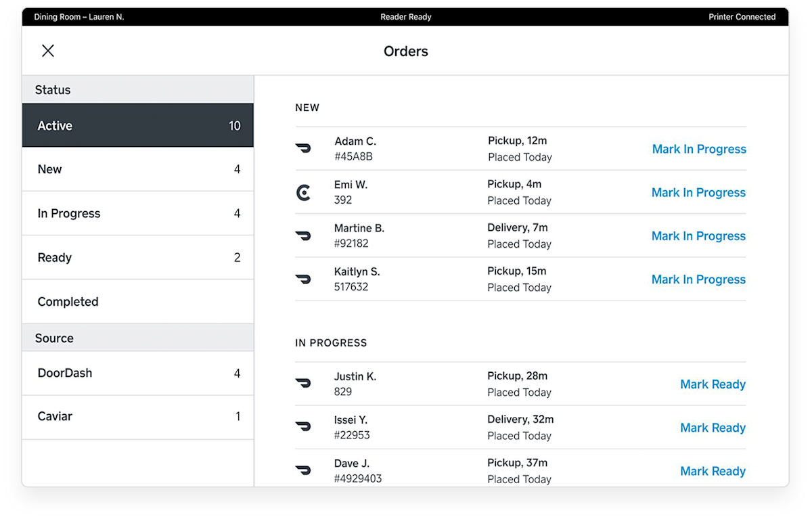
Task: Click DoorDash icon beside Martine B.
Action: coord(303,235)
